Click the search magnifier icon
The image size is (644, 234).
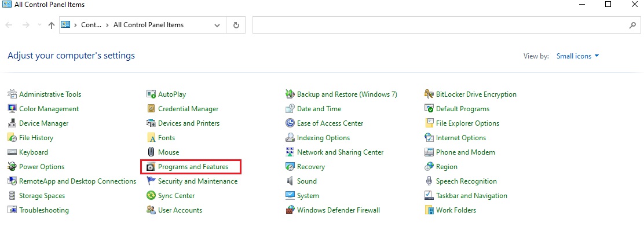(632, 25)
